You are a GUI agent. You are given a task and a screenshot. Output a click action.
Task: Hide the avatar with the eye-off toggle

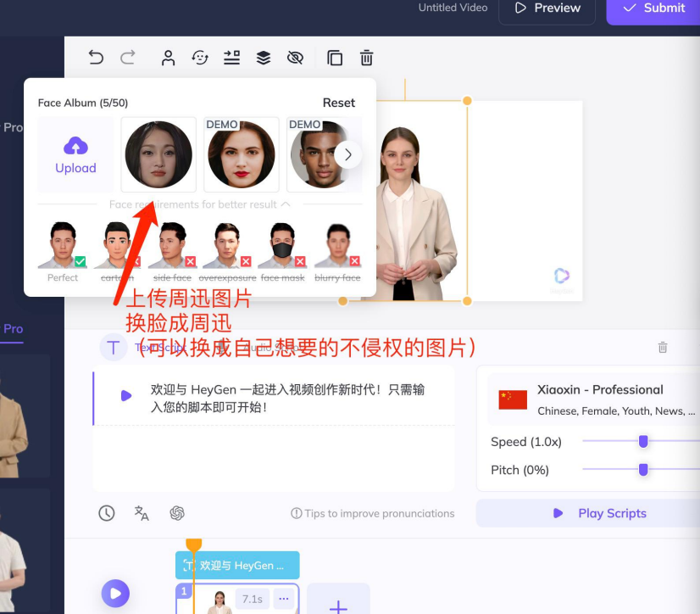tap(295, 58)
